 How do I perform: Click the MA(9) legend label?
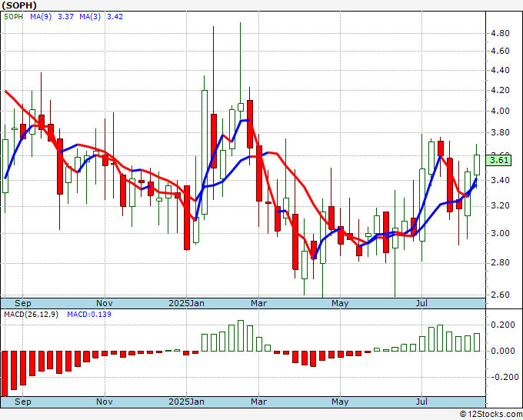click(x=41, y=17)
